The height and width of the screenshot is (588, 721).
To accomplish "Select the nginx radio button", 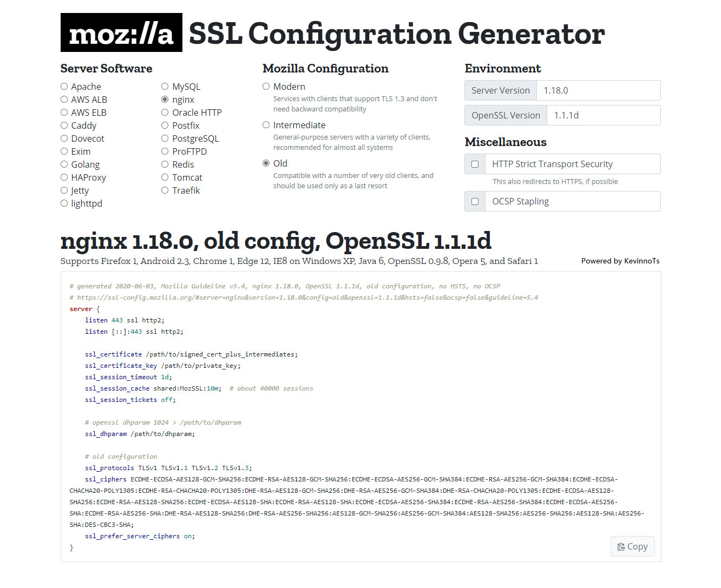I will point(165,100).
